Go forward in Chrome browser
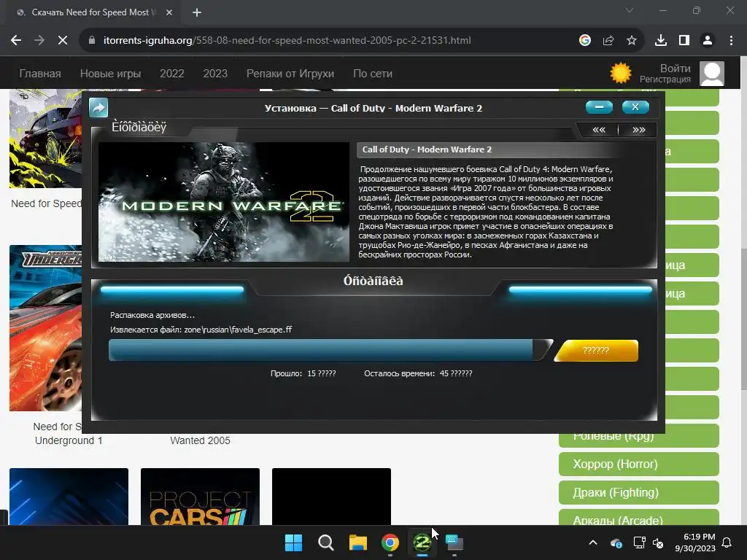 click(x=39, y=41)
